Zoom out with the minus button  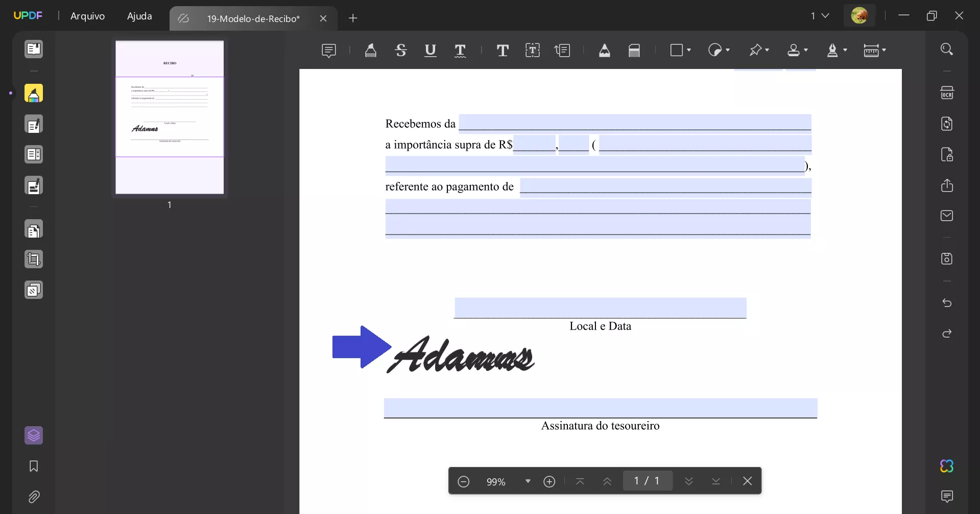tap(464, 481)
